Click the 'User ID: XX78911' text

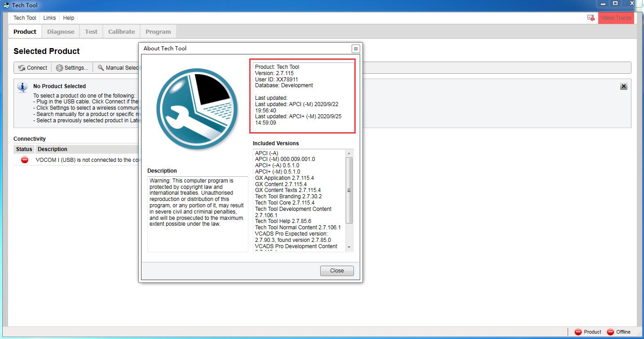pos(277,80)
